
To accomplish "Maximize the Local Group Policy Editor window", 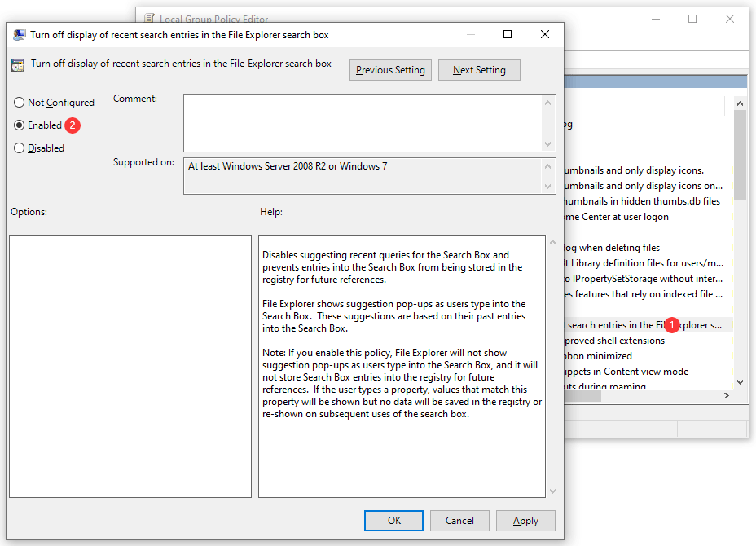I will [x=692, y=19].
